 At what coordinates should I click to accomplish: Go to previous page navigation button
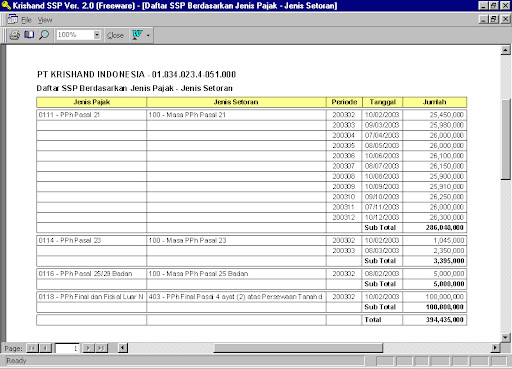coord(45,348)
